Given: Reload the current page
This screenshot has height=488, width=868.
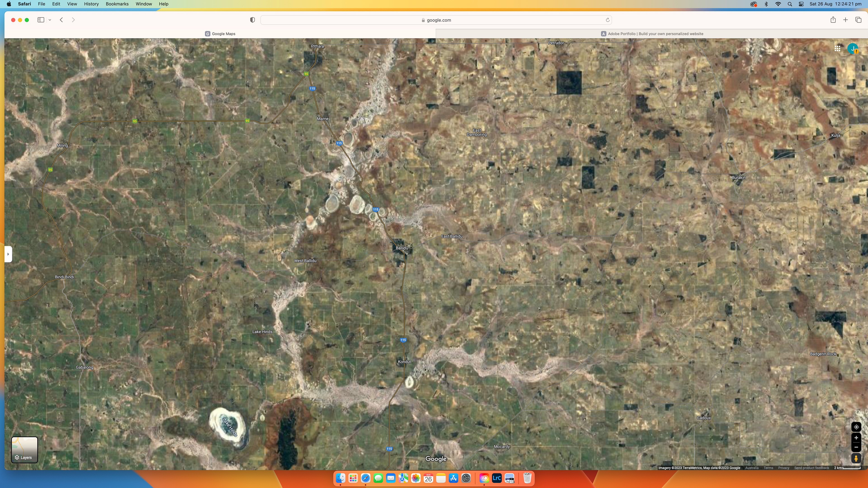Looking at the screenshot, I should click(x=608, y=20).
